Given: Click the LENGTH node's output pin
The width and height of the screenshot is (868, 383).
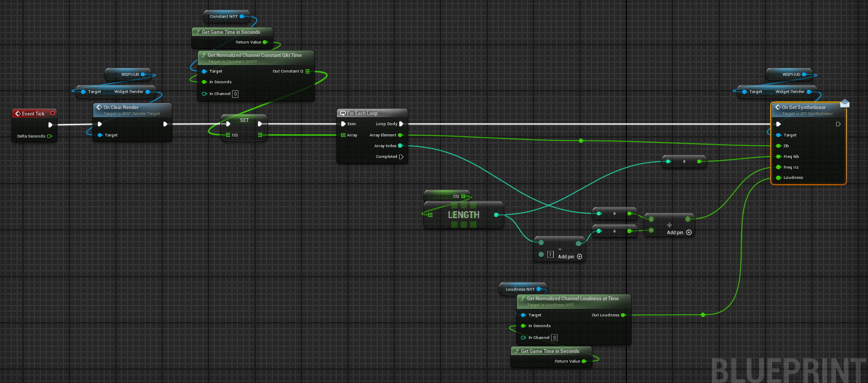Looking at the screenshot, I should click(x=496, y=215).
